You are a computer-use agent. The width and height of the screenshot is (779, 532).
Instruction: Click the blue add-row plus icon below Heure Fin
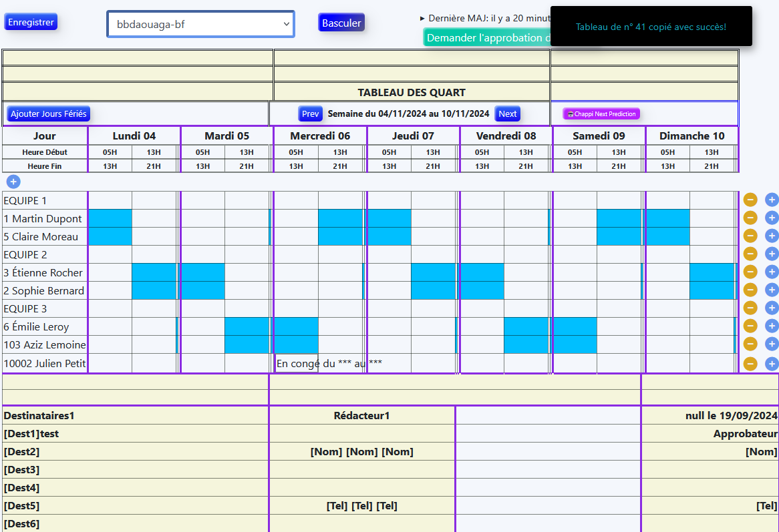click(13, 182)
